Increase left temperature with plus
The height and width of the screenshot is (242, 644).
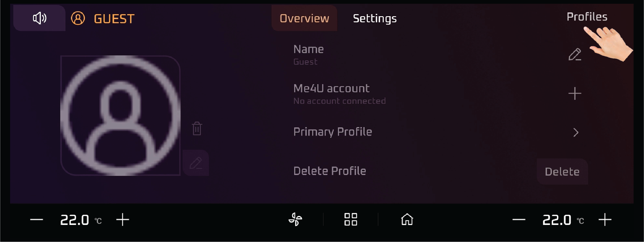(122, 219)
